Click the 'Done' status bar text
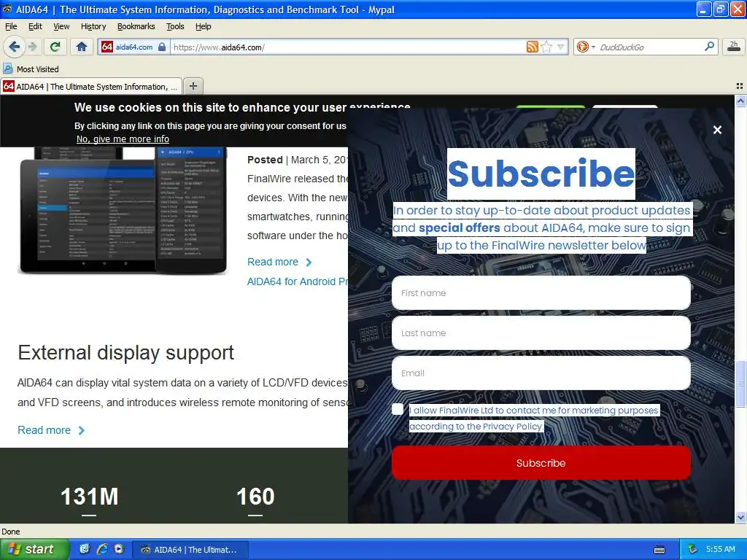The image size is (747, 560). pos(11,532)
